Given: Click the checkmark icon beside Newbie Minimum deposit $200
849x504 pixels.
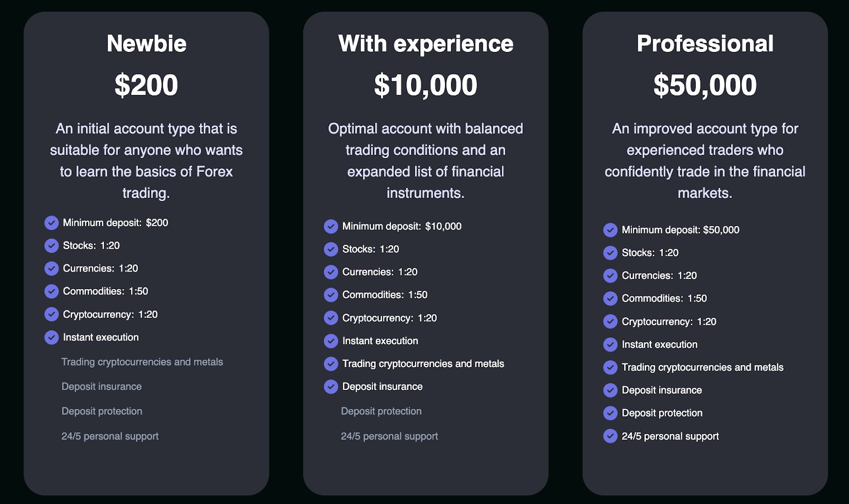Looking at the screenshot, I should (51, 223).
